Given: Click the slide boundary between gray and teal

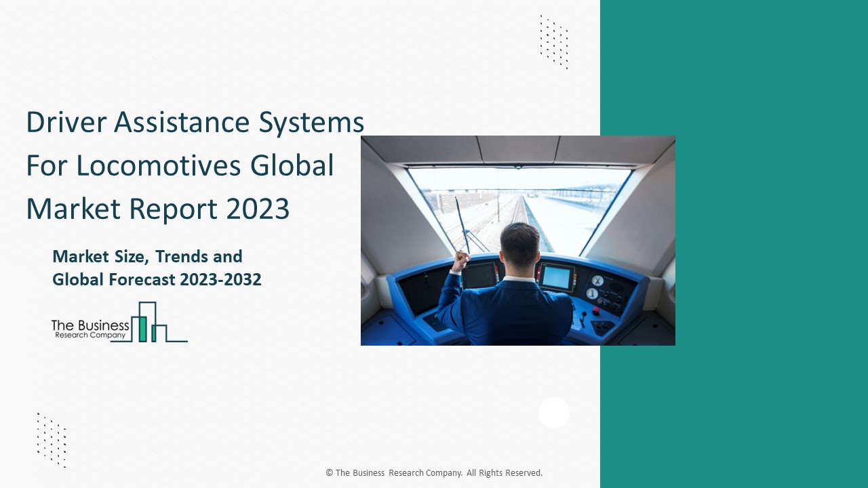Looking at the screenshot, I should (601, 407).
